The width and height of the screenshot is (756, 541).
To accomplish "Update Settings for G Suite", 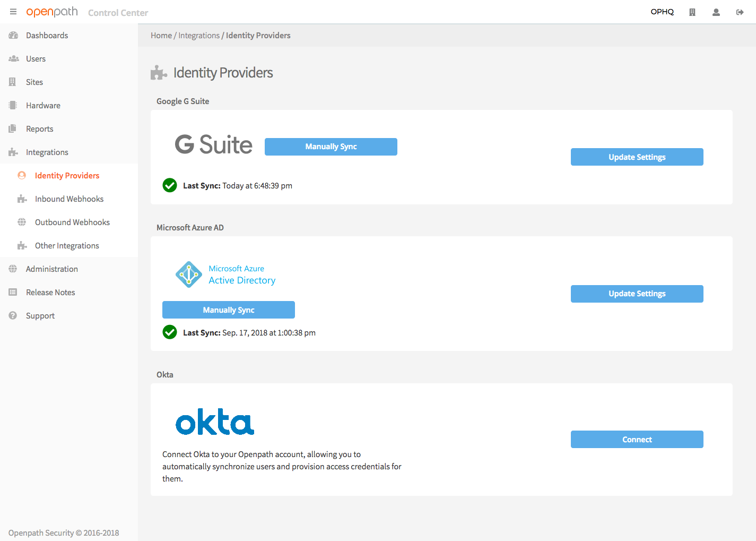I will tap(637, 157).
